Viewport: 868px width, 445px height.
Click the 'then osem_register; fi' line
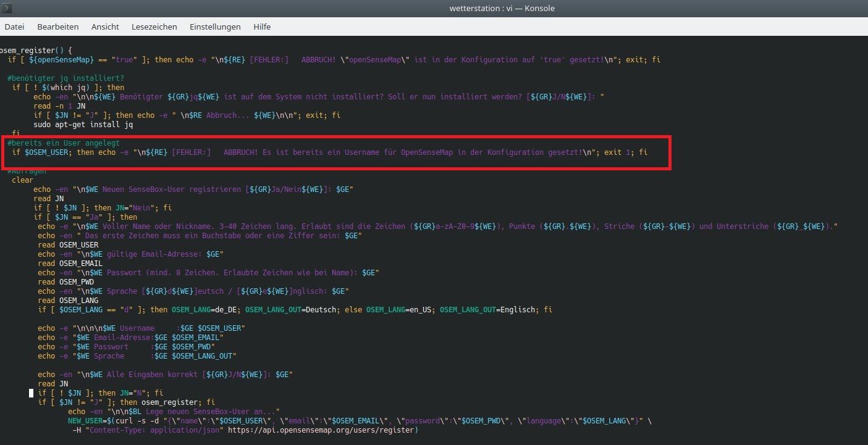(127, 402)
